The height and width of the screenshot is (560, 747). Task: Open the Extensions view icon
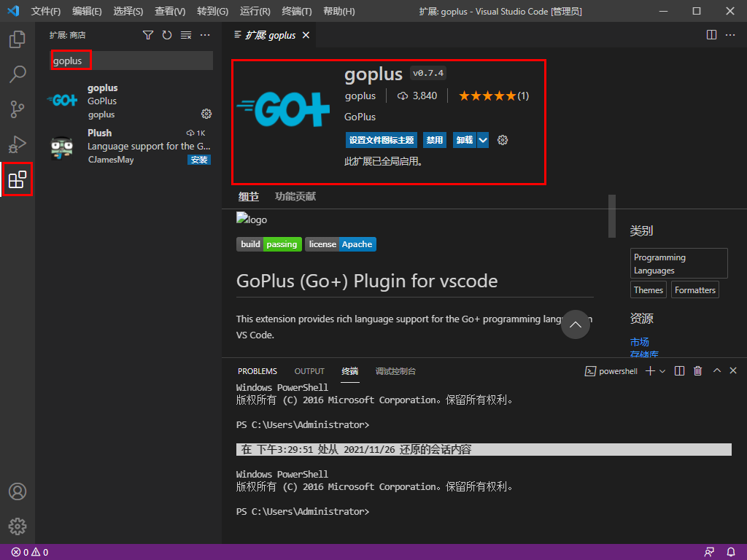pyautogui.click(x=18, y=179)
